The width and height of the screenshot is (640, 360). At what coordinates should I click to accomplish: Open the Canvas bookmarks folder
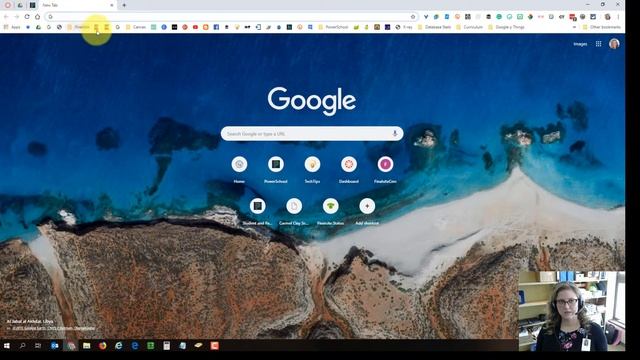tap(136, 27)
